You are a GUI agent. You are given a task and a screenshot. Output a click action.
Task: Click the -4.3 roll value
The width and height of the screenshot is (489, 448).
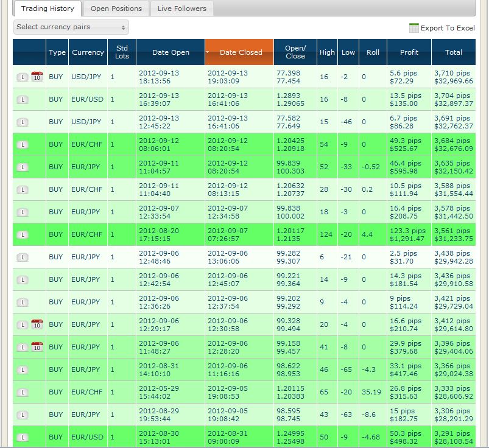[368, 369]
